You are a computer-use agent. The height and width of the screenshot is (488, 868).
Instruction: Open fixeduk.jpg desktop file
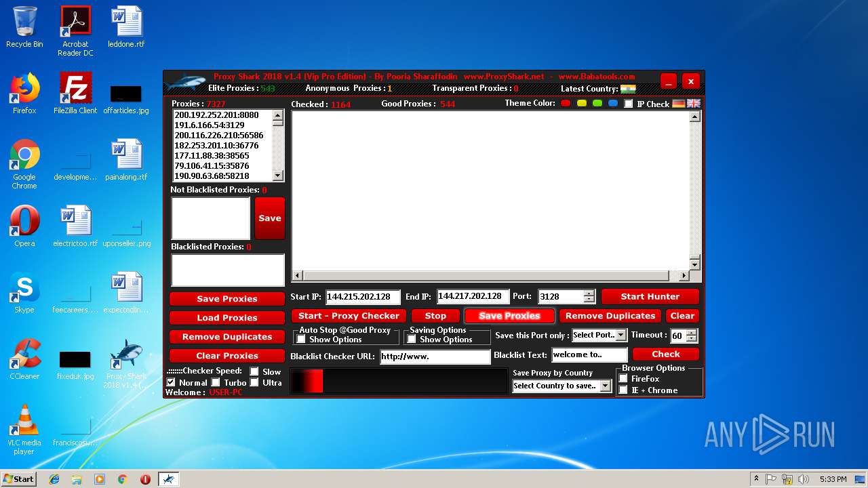(x=75, y=365)
